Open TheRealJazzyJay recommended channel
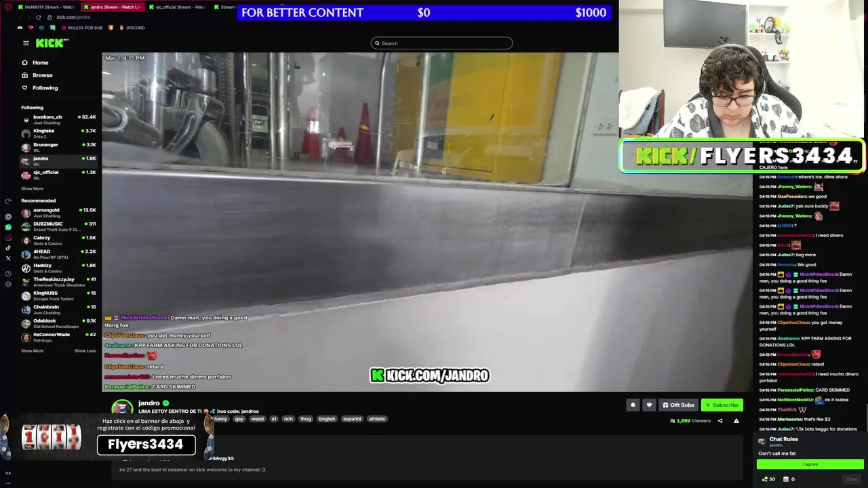Image resolution: width=868 pixels, height=488 pixels. 58,282
